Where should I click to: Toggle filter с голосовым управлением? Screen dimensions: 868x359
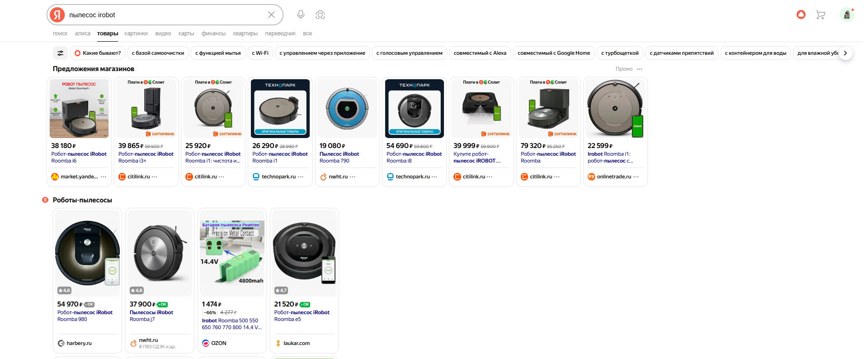(410, 53)
